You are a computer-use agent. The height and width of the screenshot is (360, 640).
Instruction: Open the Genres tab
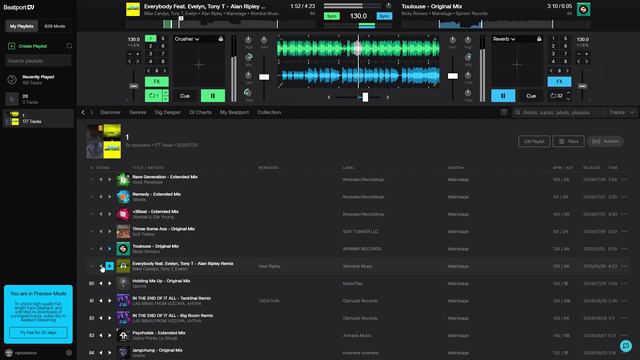[138, 112]
